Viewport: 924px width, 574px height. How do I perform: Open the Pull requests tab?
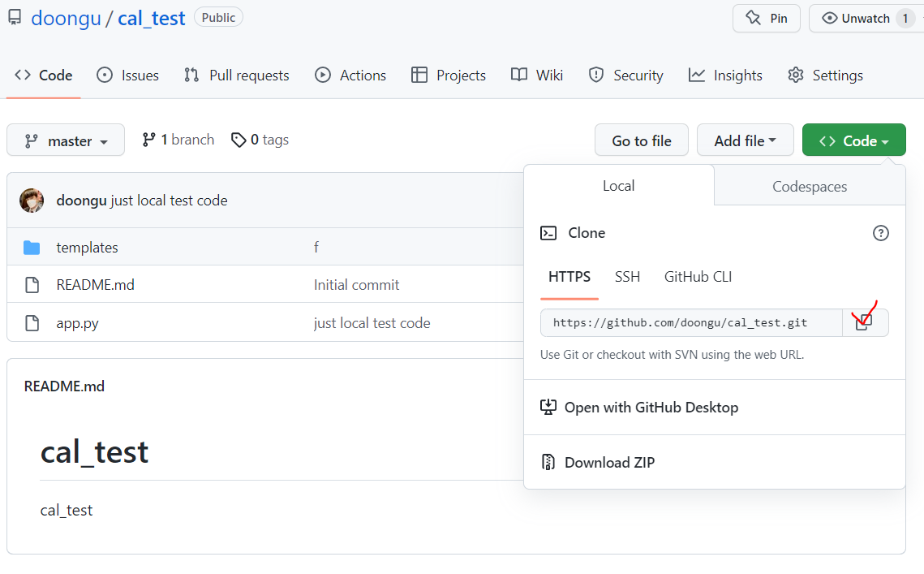coord(236,76)
